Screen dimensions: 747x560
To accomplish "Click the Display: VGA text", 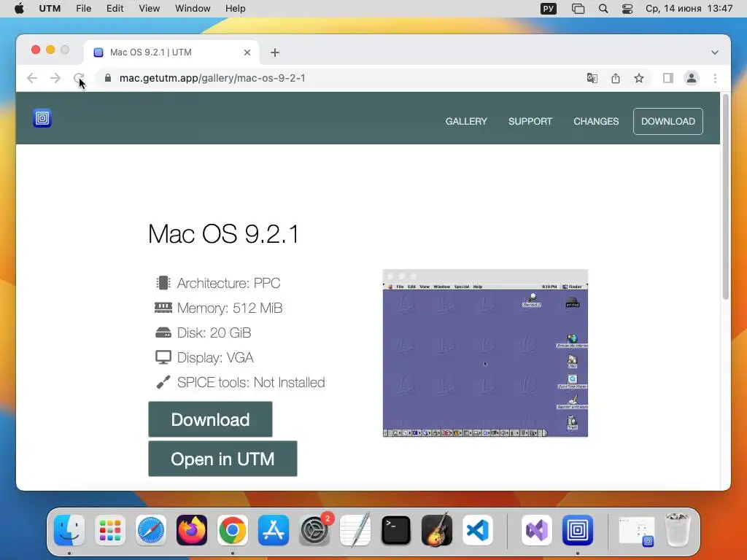I will point(215,357).
